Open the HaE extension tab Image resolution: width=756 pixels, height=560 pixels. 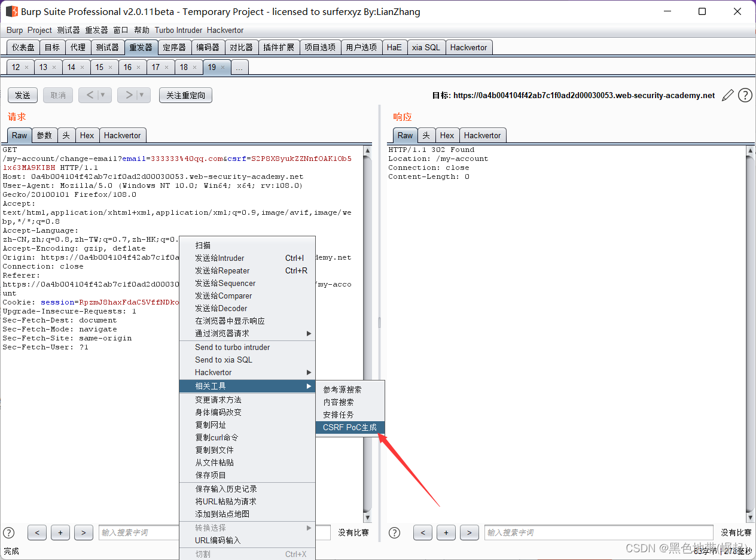click(394, 47)
